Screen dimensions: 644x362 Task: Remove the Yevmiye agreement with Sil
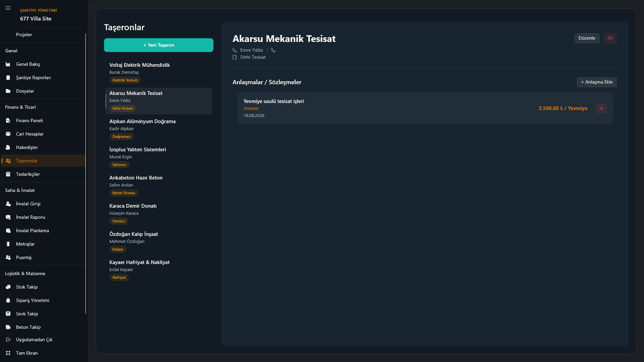[x=601, y=108]
